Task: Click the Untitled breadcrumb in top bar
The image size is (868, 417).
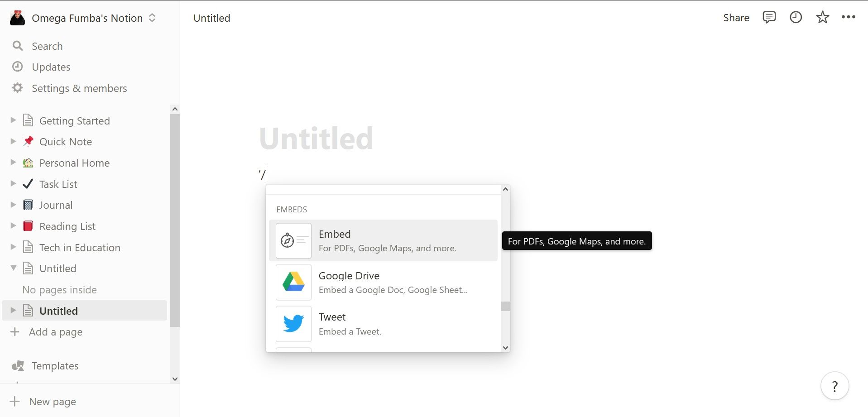Action: pos(211,18)
